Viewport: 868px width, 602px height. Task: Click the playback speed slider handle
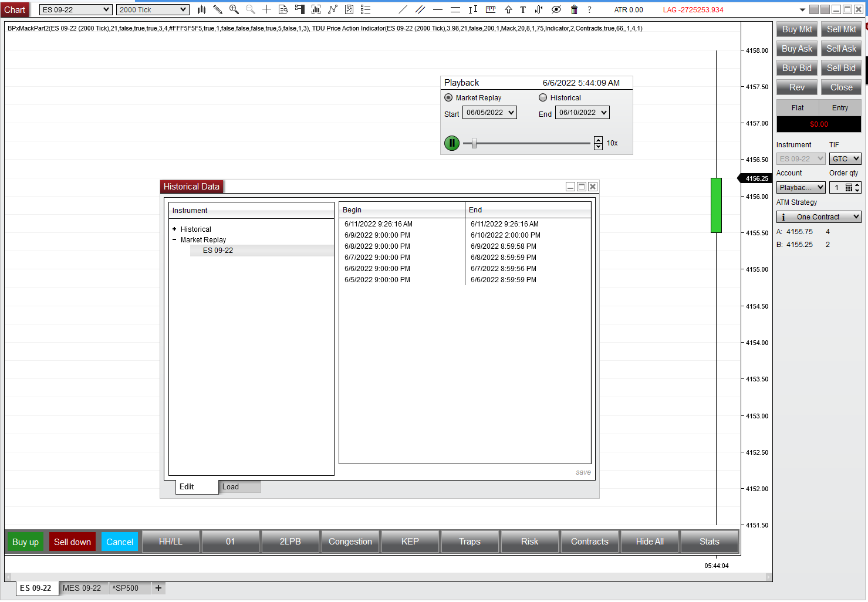[x=474, y=143]
